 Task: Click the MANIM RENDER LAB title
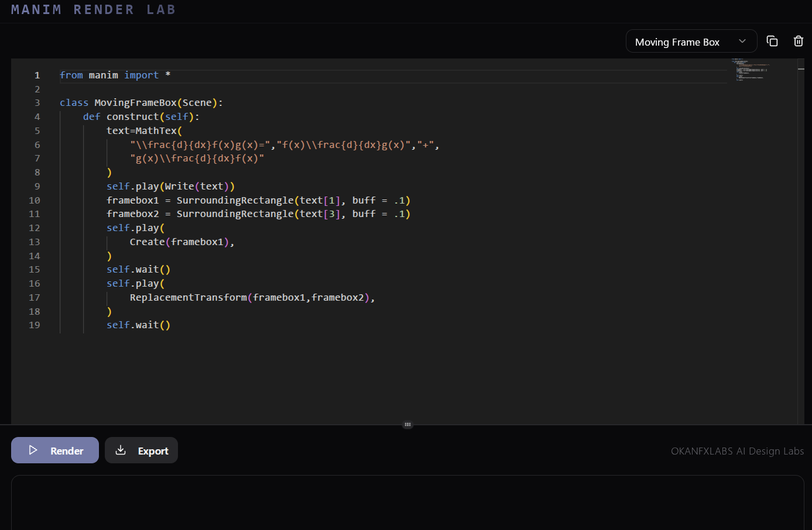(93, 10)
